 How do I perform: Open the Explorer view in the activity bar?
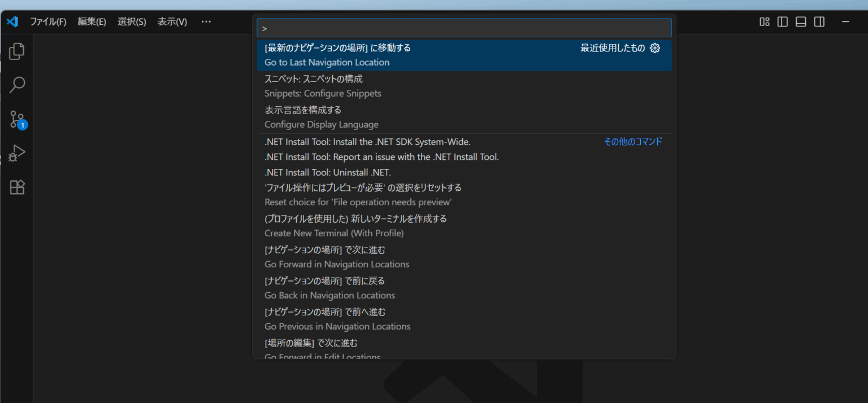tap(16, 51)
